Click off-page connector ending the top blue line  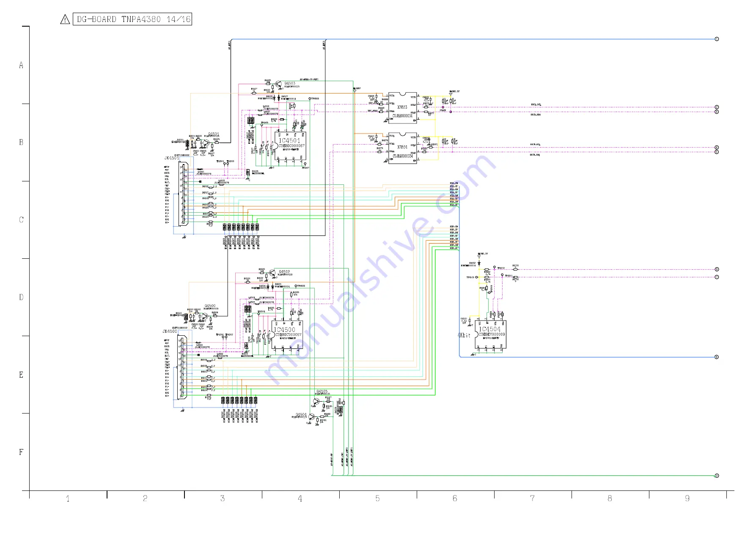(x=717, y=39)
